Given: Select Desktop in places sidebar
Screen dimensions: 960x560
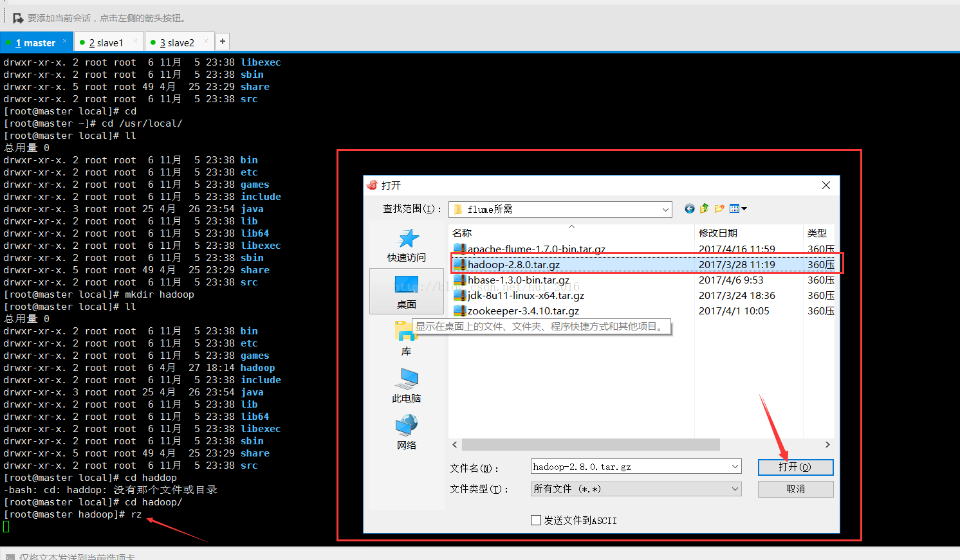Looking at the screenshot, I should tap(407, 291).
